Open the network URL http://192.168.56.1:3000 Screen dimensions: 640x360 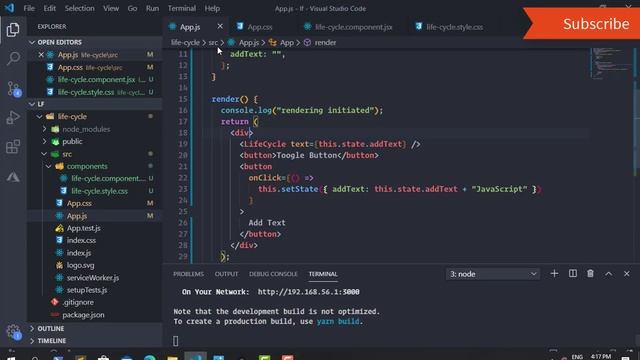[309, 292]
